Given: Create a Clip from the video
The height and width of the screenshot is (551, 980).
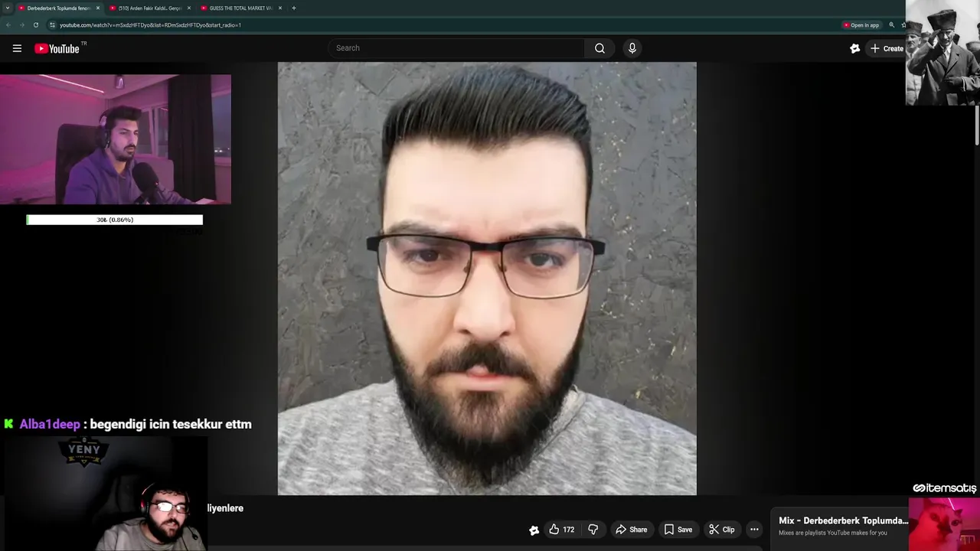Looking at the screenshot, I should coord(721,530).
